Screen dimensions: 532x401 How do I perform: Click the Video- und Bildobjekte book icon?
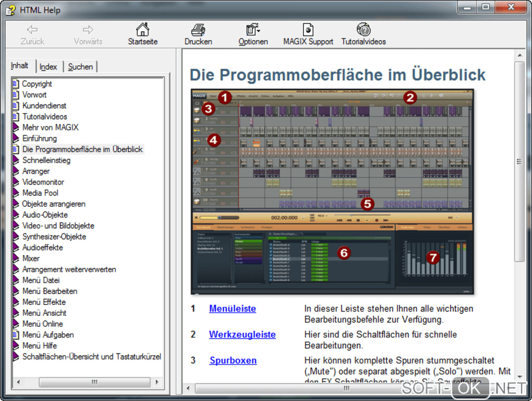click(16, 226)
